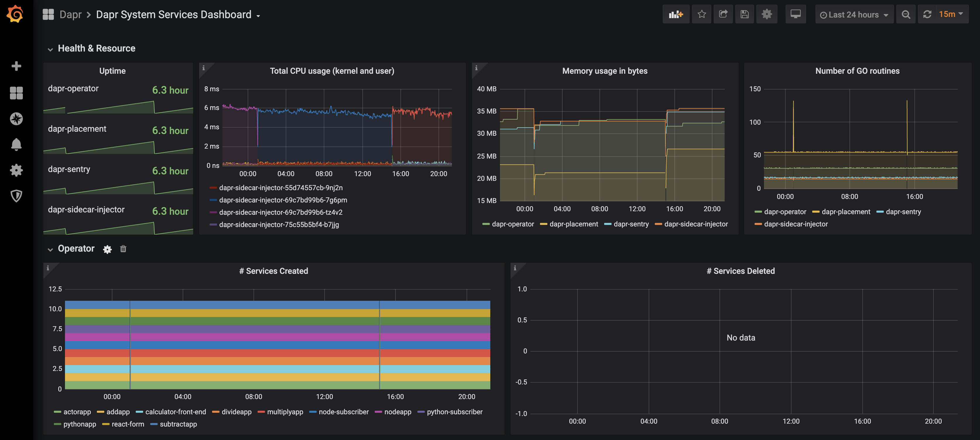This screenshot has height=440, width=980.
Task: Enable kiosk mode with the TV icon
Action: tap(796, 14)
